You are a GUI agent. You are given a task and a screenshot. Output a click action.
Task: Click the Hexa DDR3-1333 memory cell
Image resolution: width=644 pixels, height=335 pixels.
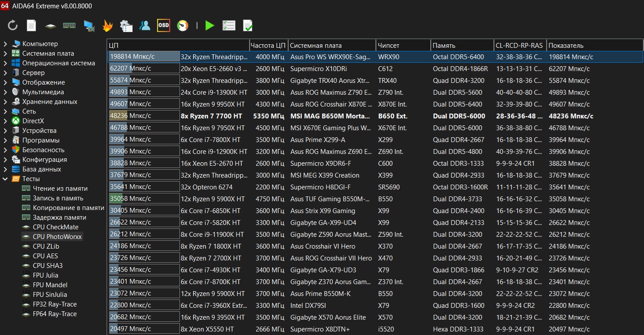458,329
